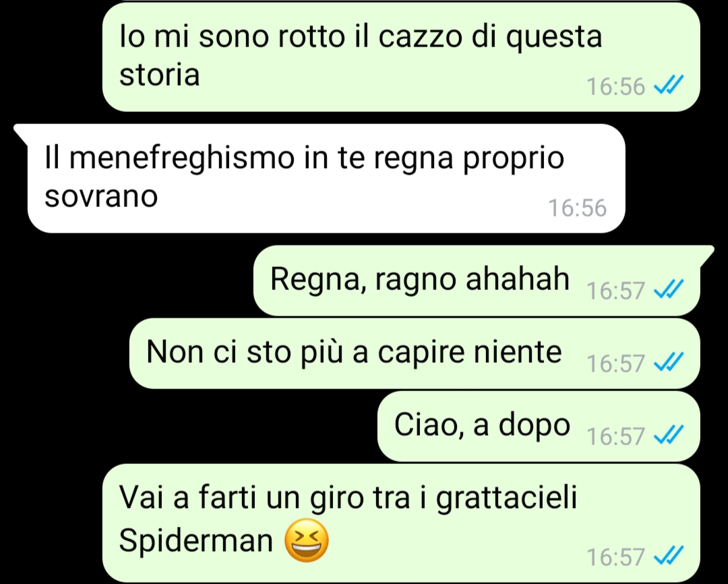This screenshot has width=728, height=584.
Task: Select the 'Vai a farti un giro' message
Action: pos(401,523)
